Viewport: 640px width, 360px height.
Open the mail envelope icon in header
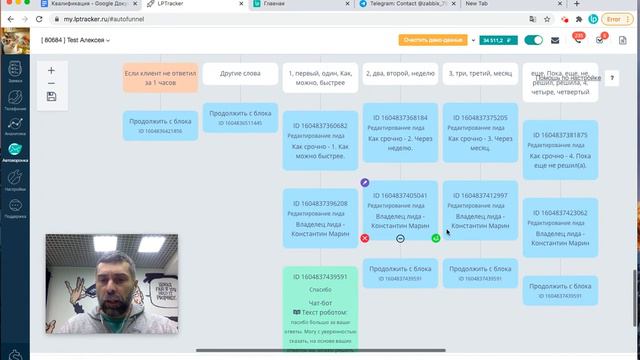coord(555,40)
